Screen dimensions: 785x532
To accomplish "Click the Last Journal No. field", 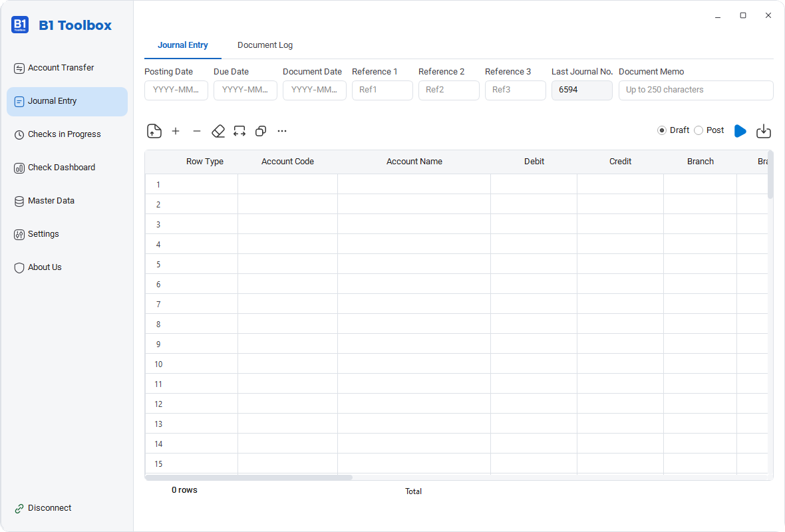I will pos(581,90).
